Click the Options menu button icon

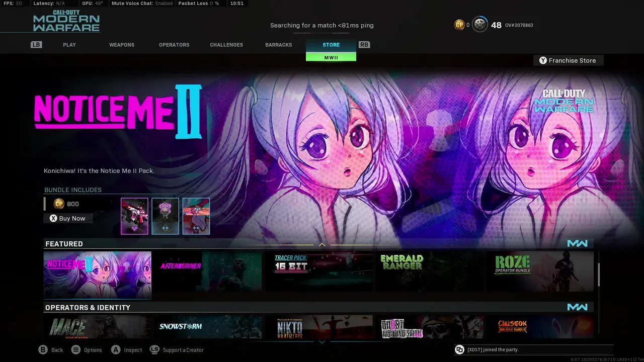pos(76,350)
